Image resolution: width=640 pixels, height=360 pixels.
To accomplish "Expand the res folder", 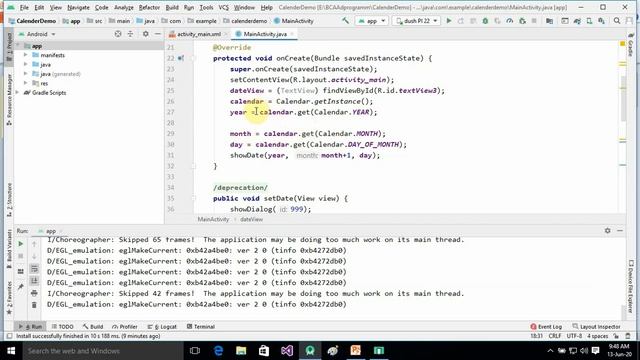I will [26, 83].
